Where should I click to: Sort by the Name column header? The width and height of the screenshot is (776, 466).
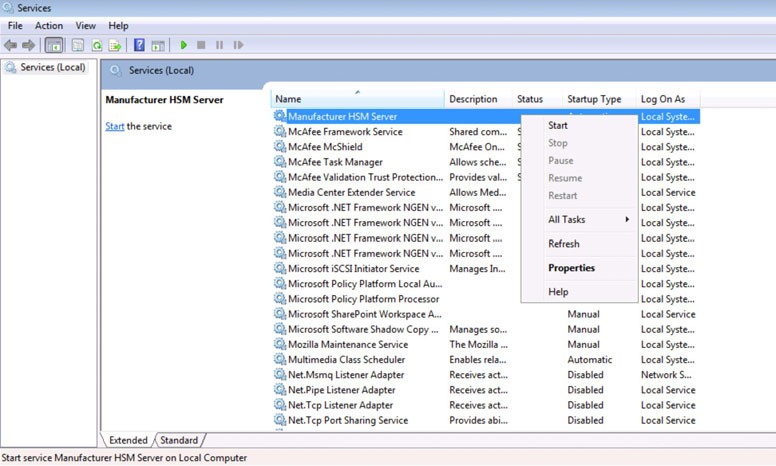[x=357, y=99]
